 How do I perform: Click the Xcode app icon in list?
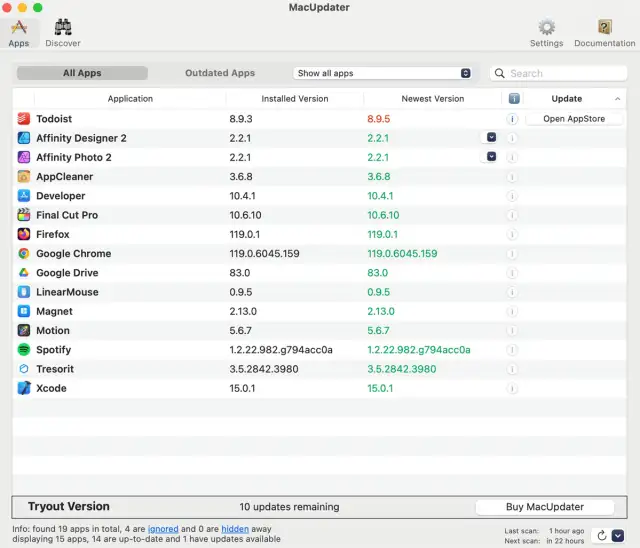[24, 388]
